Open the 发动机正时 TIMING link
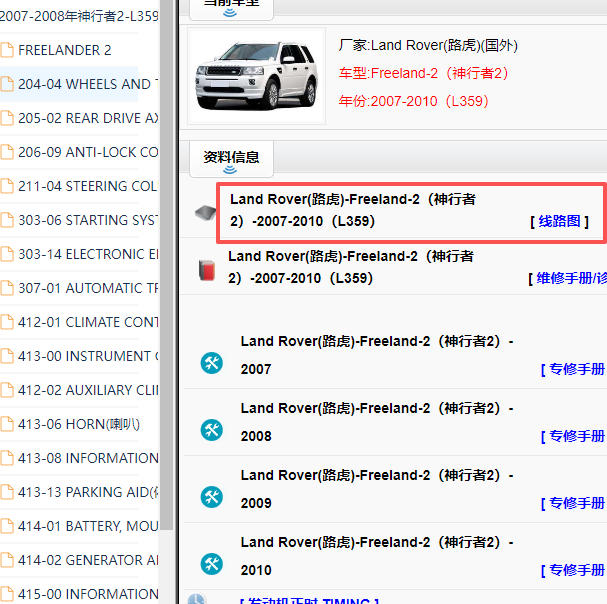This screenshot has height=604, width=607. tap(309, 601)
